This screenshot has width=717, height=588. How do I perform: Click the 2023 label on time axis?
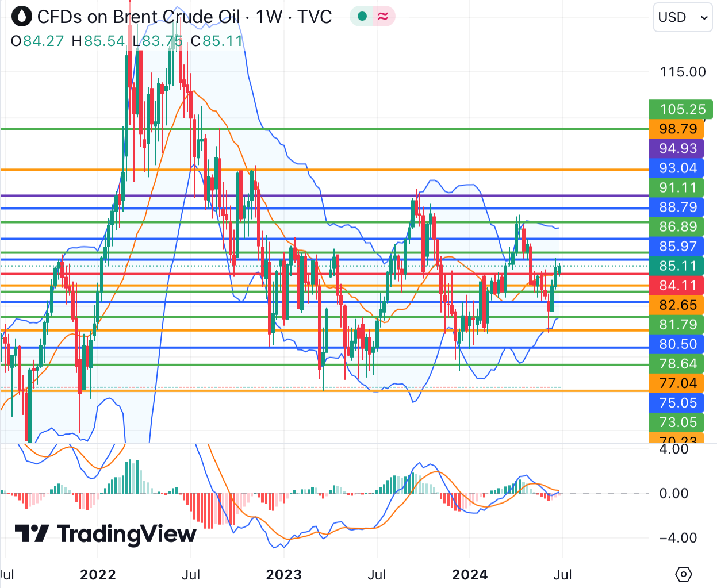(284, 574)
